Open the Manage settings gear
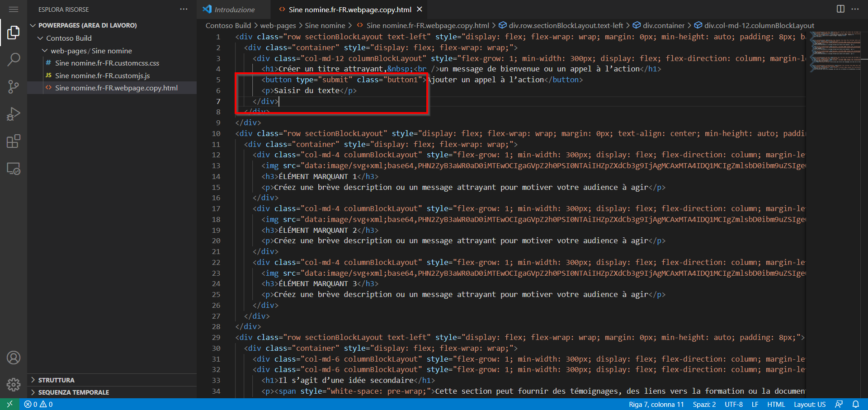The height and width of the screenshot is (410, 868). point(14,385)
